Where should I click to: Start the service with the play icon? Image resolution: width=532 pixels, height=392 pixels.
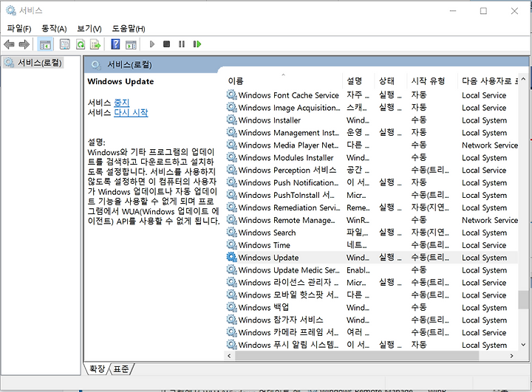152,44
